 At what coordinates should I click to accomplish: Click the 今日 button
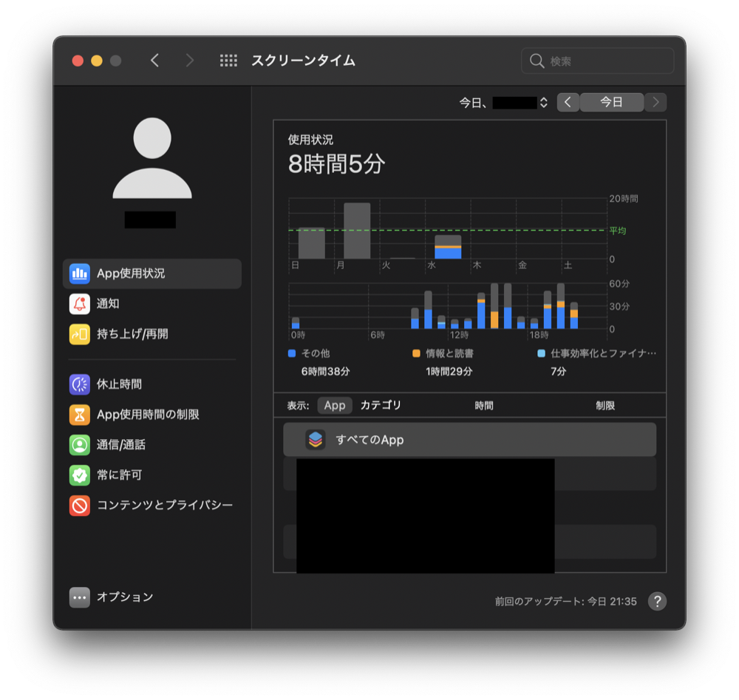[x=611, y=102]
